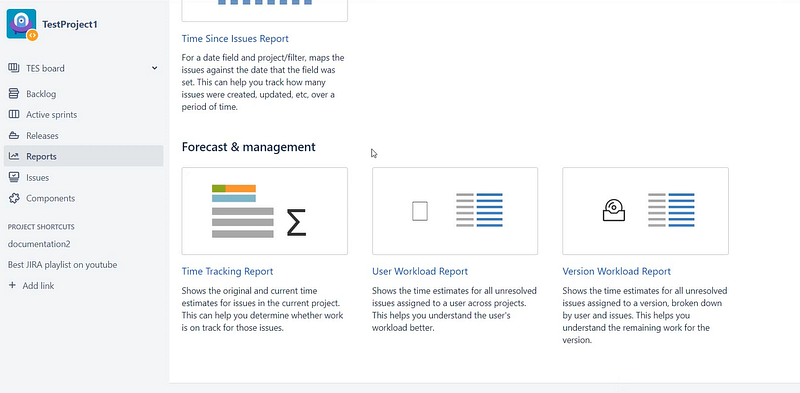The width and height of the screenshot is (800, 393).
Task: Click the Components puzzle icon
Action: pyautogui.click(x=14, y=199)
